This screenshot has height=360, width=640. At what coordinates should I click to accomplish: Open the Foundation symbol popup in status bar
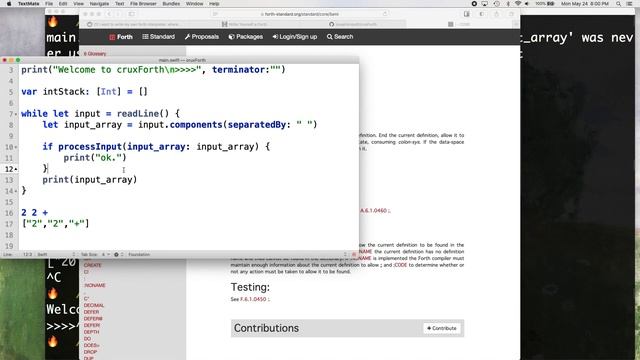pyautogui.click(x=237, y=254)
